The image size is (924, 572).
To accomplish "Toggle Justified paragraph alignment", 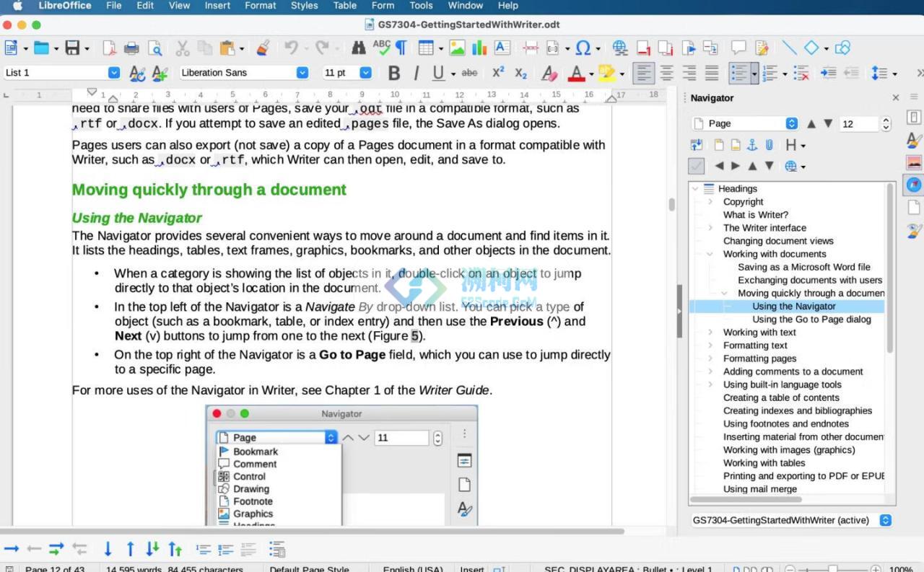I will point(712,73).
